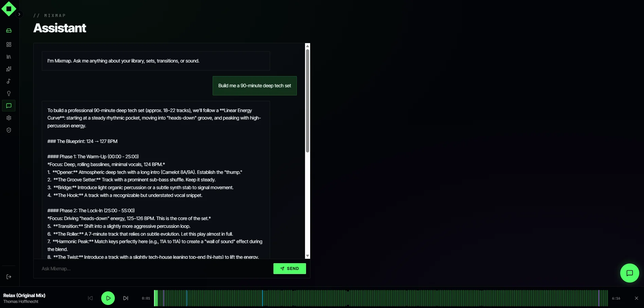Click the chat scrollbar thumb
This screenshot has width=644, height=308.
(307, 101)
